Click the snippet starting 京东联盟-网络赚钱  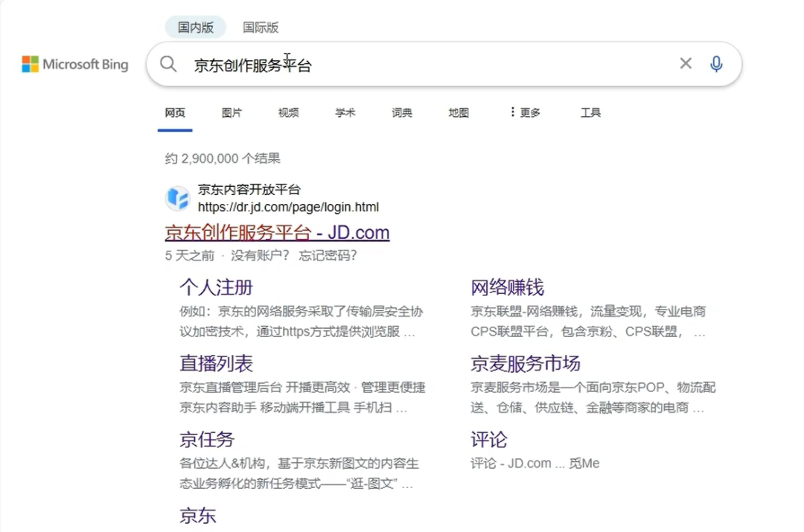coord(588,321)
